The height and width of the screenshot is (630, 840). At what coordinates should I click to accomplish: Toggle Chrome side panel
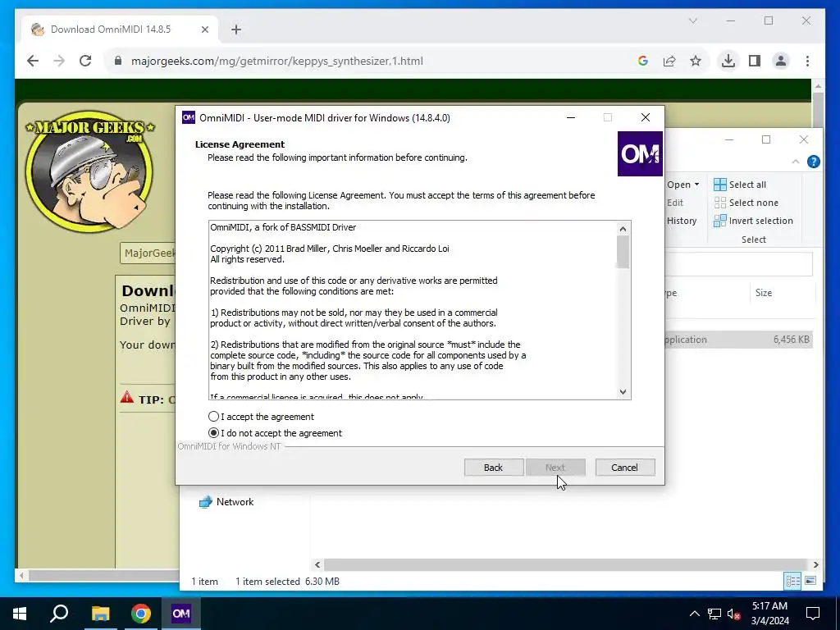tap(755, 61)
